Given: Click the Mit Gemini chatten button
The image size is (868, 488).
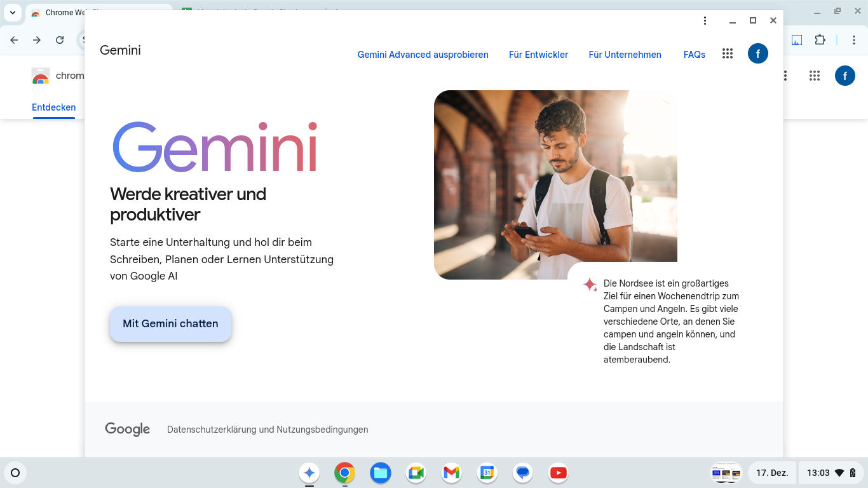Looking at the screenshot, I should tap(170, 323).
